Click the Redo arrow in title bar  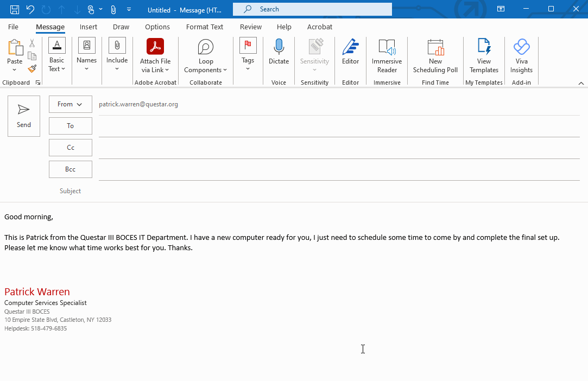pos(46,9)
